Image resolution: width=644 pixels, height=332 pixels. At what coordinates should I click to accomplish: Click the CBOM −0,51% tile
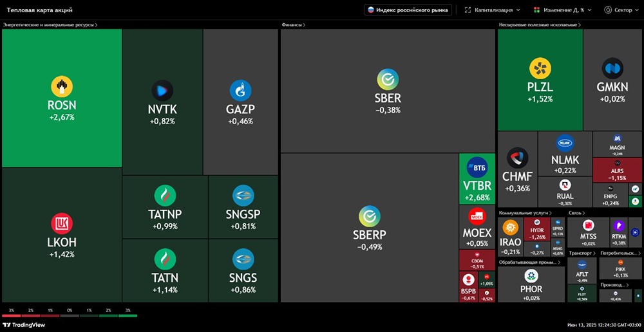(477, 260)
